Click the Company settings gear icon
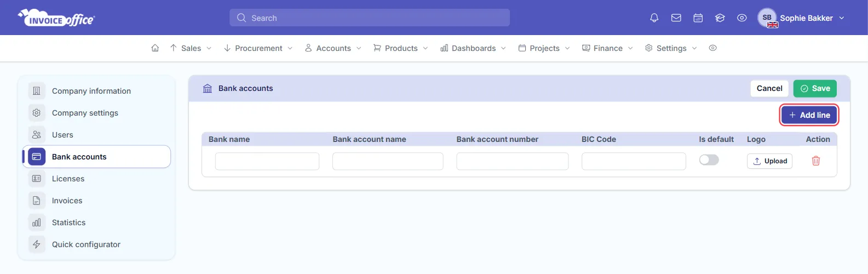The height and width of the screenshot is (274, 868). tap(37, 113)
